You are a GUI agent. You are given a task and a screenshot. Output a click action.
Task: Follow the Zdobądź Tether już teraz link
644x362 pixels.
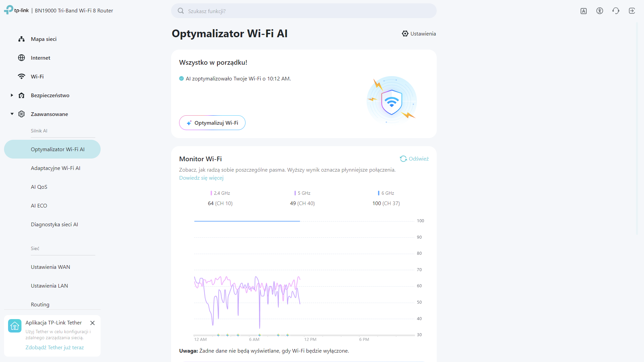[x=55, y=347]
